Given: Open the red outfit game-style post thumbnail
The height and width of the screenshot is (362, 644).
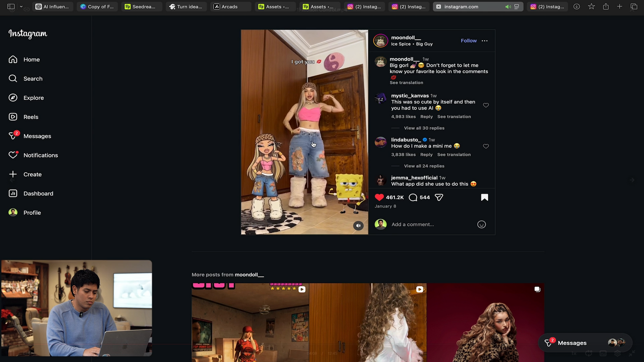Looking at the screenshot, I should (250, 322).
